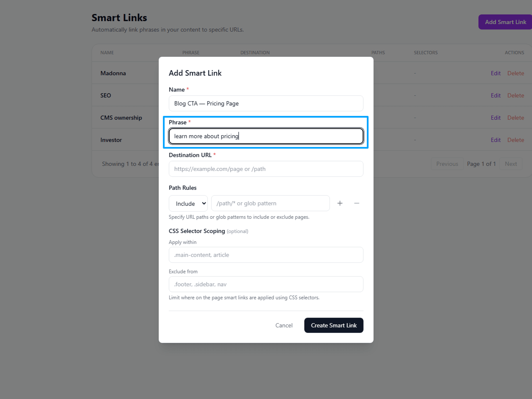This screenshot has height=399, width=532.
Task: Delete the Investor smart link
Action: (x=516, y=140)
